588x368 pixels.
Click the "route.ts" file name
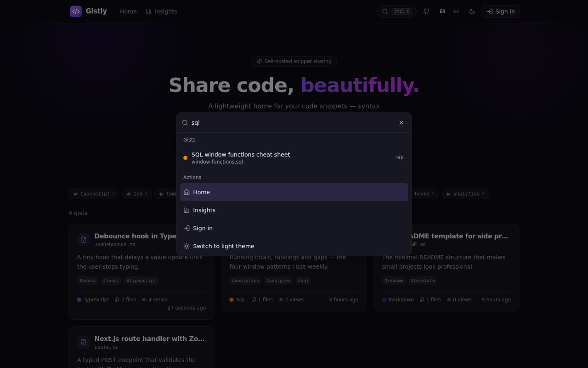pyautogui.click(x=106, y=347)
